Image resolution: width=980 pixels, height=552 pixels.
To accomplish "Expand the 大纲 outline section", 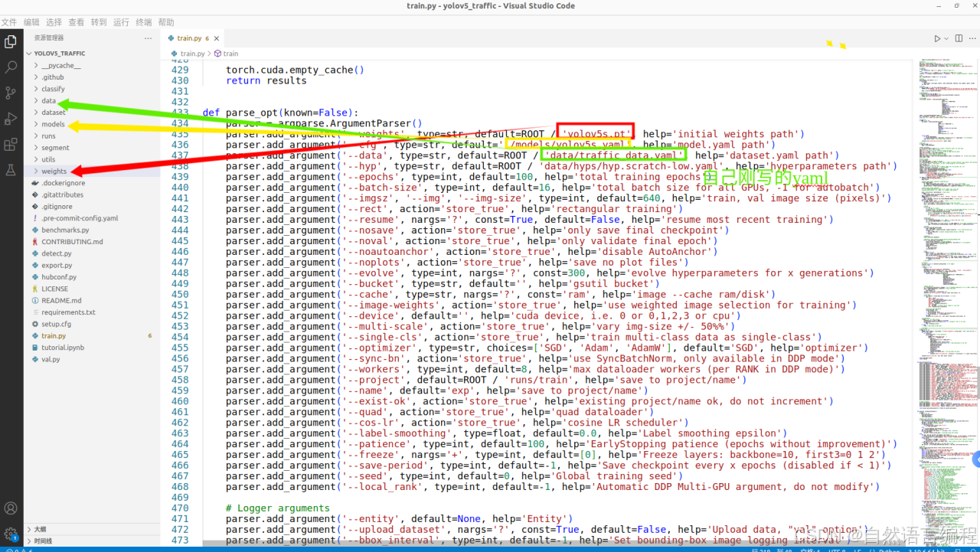I will pos(92,529).
